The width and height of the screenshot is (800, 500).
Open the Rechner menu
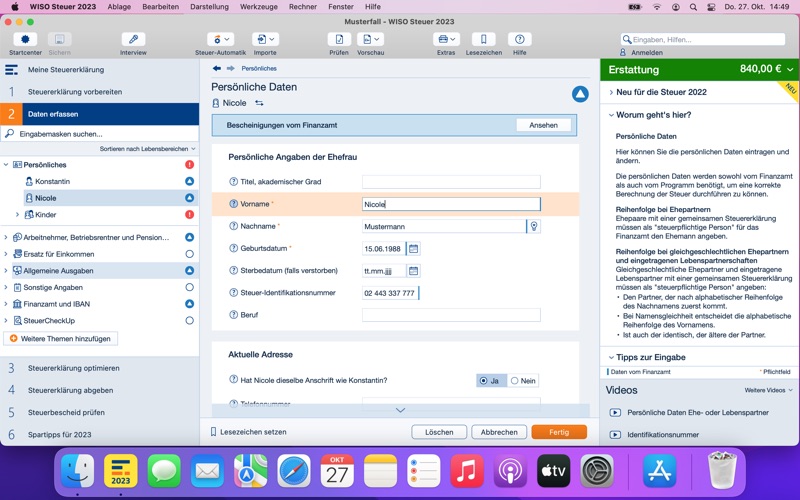coord(303,7)
